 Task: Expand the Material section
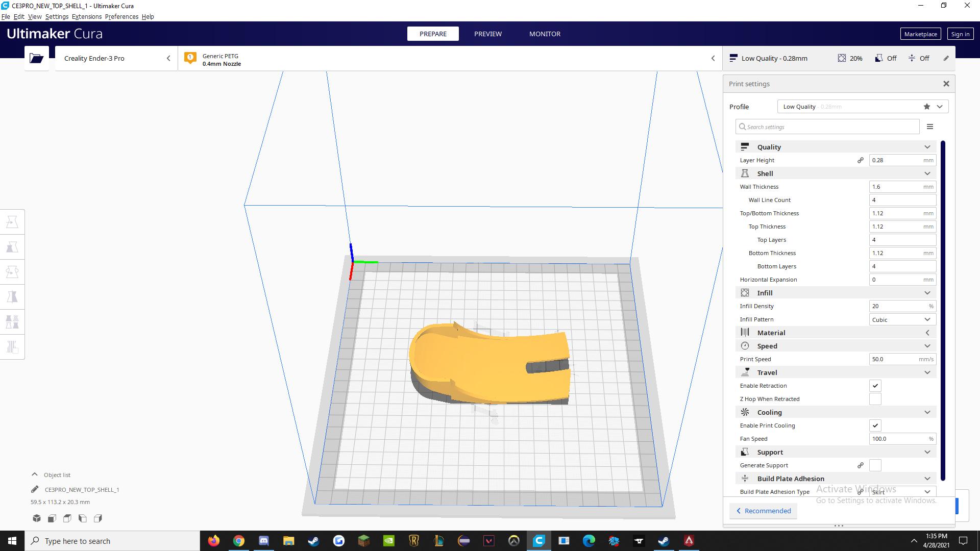[x=836, y=333]
